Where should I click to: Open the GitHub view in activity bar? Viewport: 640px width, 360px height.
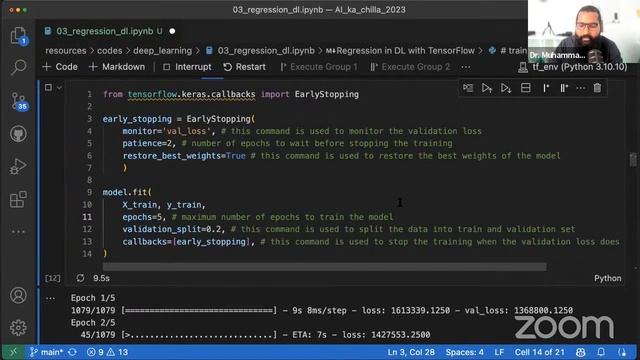(x=18, y=134)
